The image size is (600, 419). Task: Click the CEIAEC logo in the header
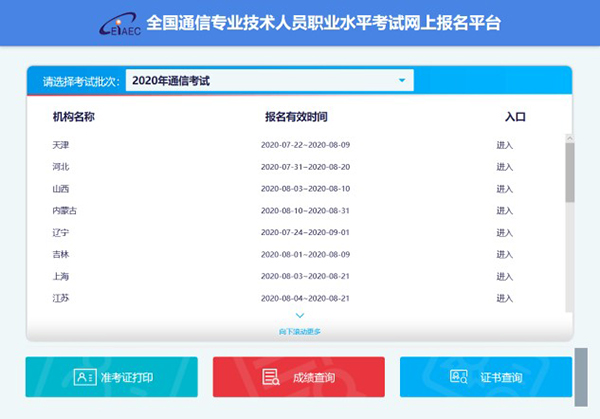click(120, 24)
